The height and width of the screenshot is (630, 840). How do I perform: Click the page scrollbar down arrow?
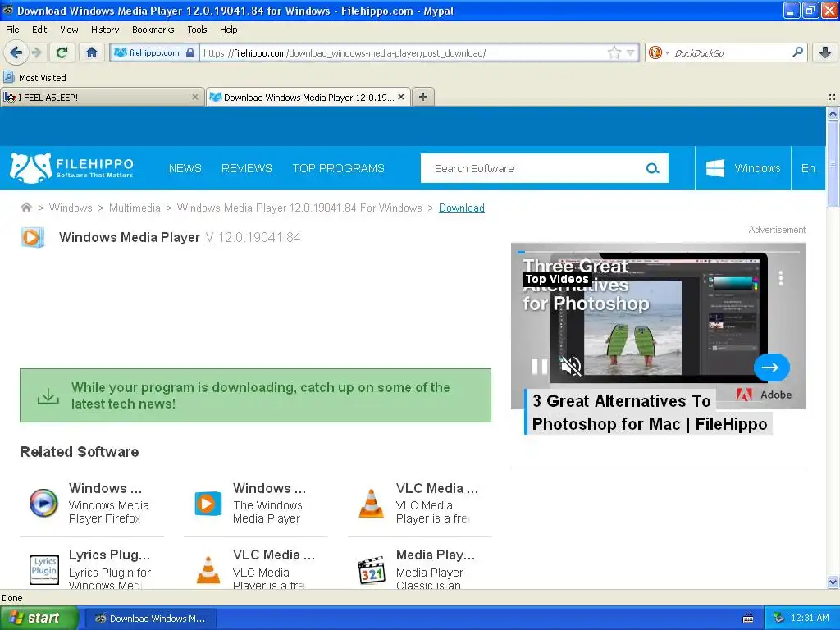[x=833, y=582]
